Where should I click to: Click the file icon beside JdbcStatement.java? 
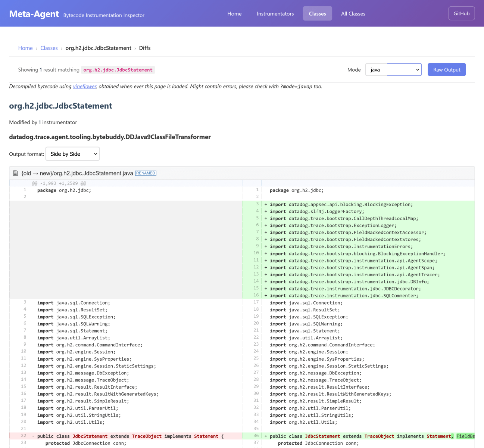point(15,173)
